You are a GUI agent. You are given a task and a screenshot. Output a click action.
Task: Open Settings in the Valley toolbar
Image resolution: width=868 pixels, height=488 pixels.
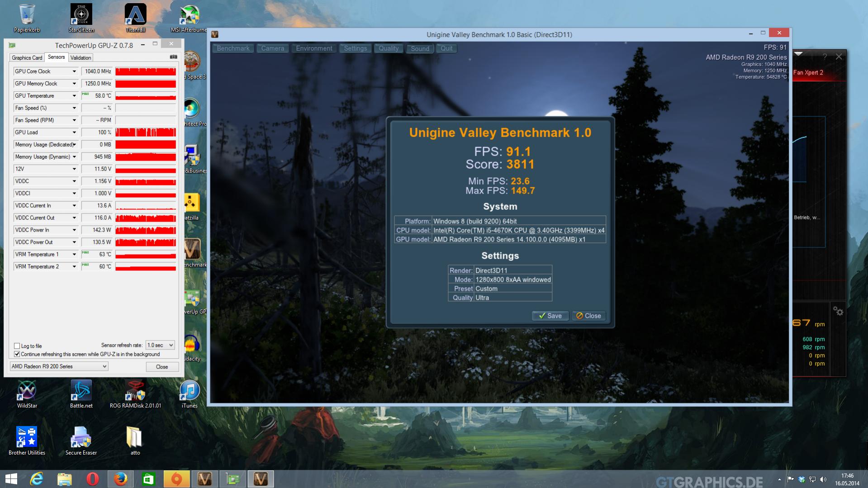pos(355,48)
